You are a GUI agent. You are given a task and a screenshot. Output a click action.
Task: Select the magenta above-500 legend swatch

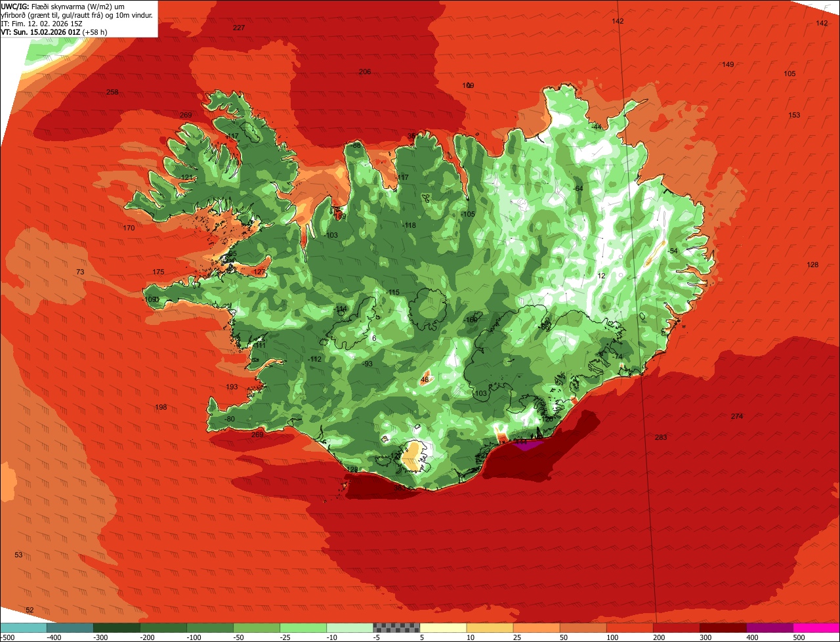tap(816, 628)
